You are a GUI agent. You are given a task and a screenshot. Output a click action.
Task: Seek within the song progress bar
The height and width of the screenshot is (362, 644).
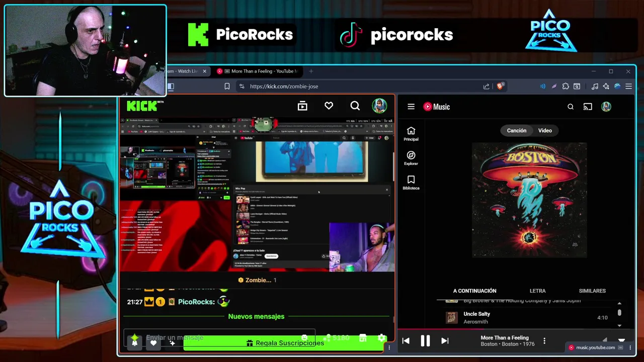(x=517, y=330)
